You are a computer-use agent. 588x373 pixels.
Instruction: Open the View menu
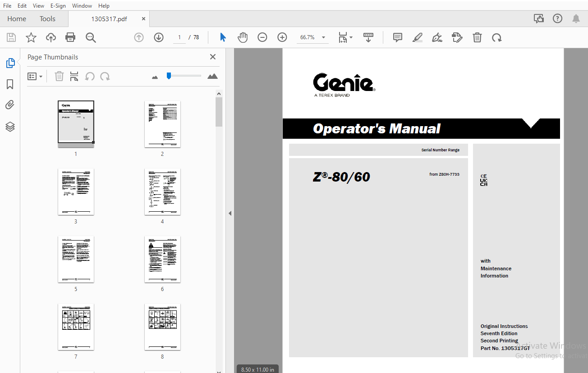(x=38, y=5)
